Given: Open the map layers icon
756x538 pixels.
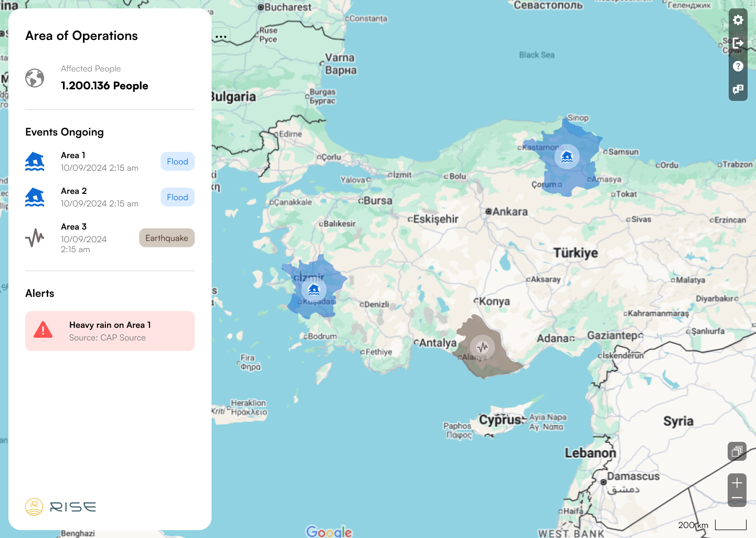Looking at the screenshot, I should click(737, 451).
